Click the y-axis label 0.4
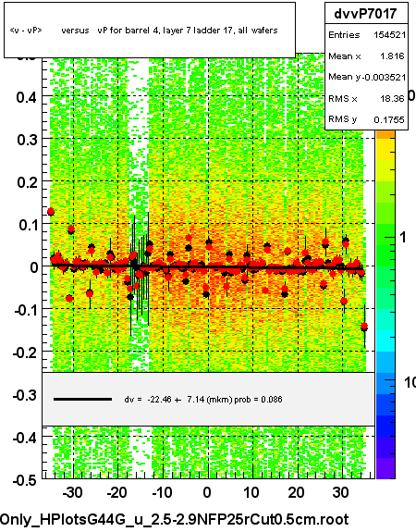 tap(27, 98)
